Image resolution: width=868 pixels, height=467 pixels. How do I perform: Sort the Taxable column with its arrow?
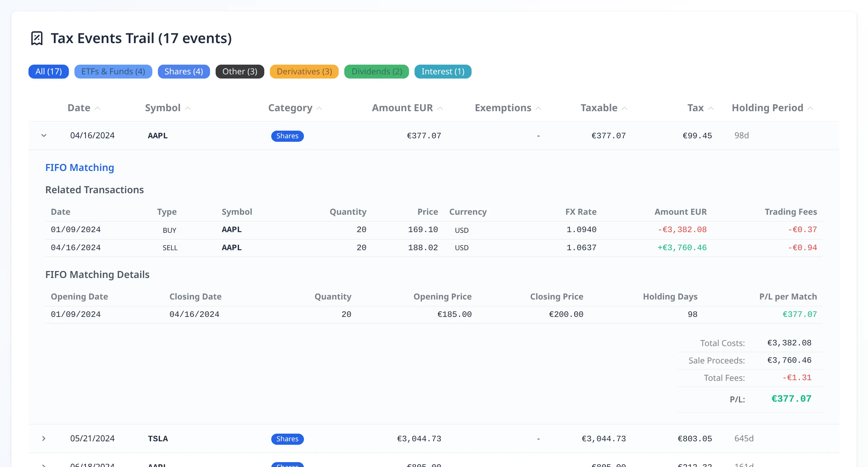625,108
